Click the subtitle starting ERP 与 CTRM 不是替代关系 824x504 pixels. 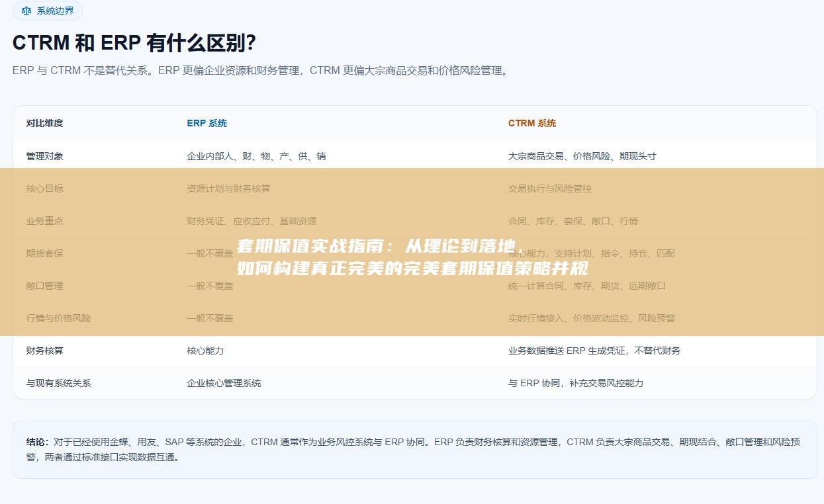262,71
